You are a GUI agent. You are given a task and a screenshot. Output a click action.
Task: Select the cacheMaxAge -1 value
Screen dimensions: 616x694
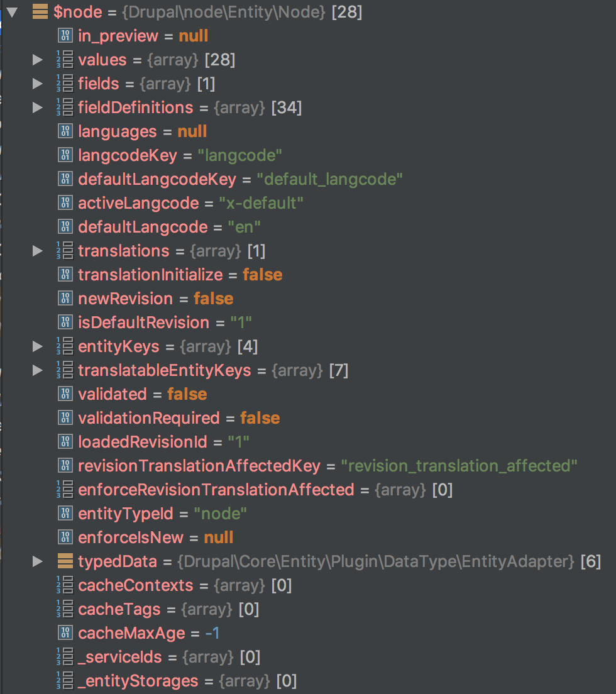click(x=212, y=634)
